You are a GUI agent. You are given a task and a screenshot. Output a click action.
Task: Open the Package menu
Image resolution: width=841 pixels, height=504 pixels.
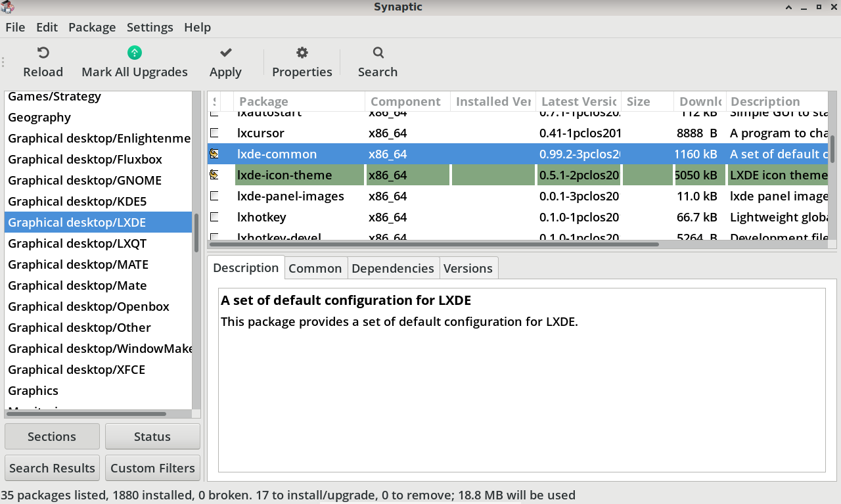(92, 27)
